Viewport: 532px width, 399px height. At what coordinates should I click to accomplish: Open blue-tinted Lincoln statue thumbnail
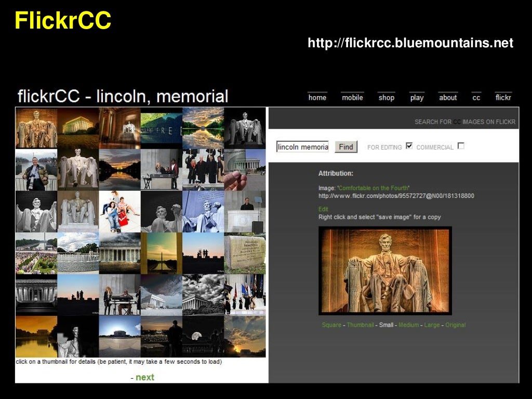point(203,211)
